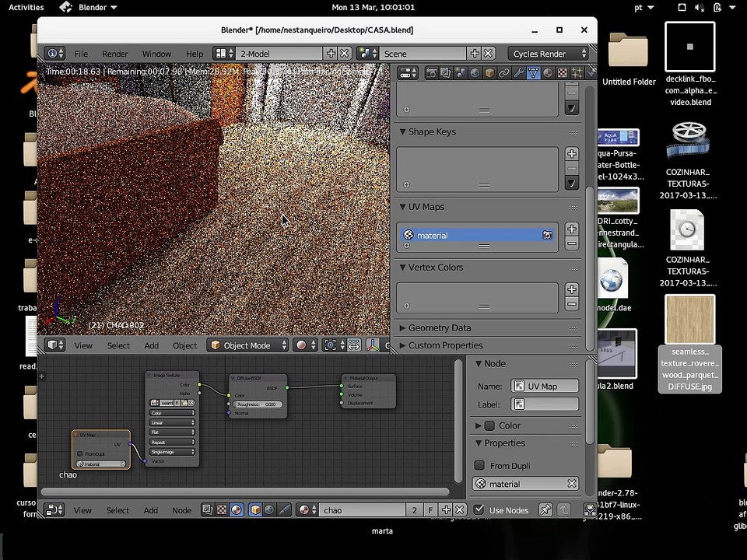Open the Node menu in node editor
Image resolution: width=747 pixels, height=560 pixels.
(x=181, y=510)
